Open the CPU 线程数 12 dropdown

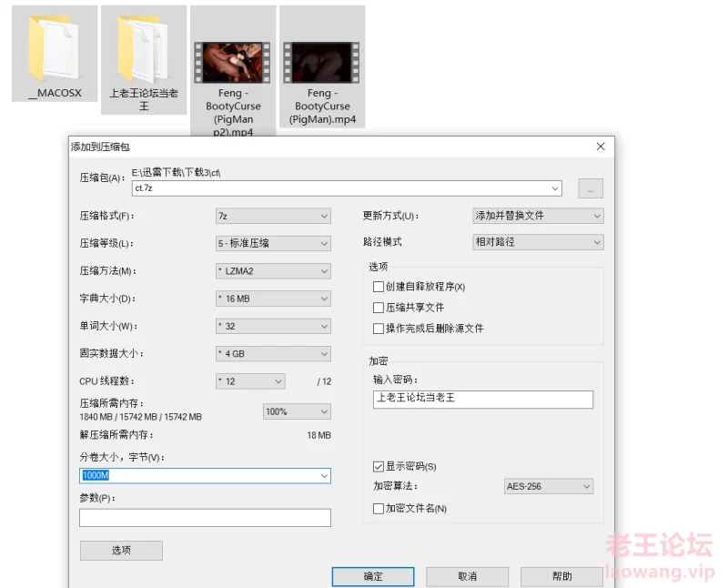click(250, 381)
